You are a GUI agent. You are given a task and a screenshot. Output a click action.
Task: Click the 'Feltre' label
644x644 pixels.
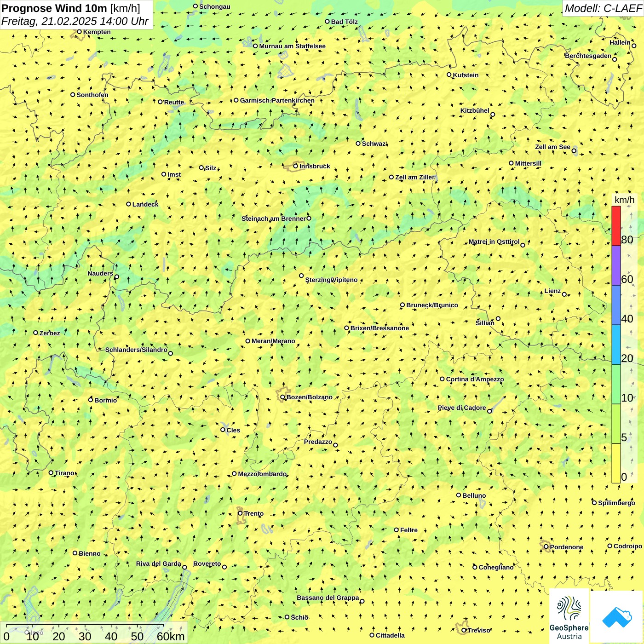pos(409,530)
